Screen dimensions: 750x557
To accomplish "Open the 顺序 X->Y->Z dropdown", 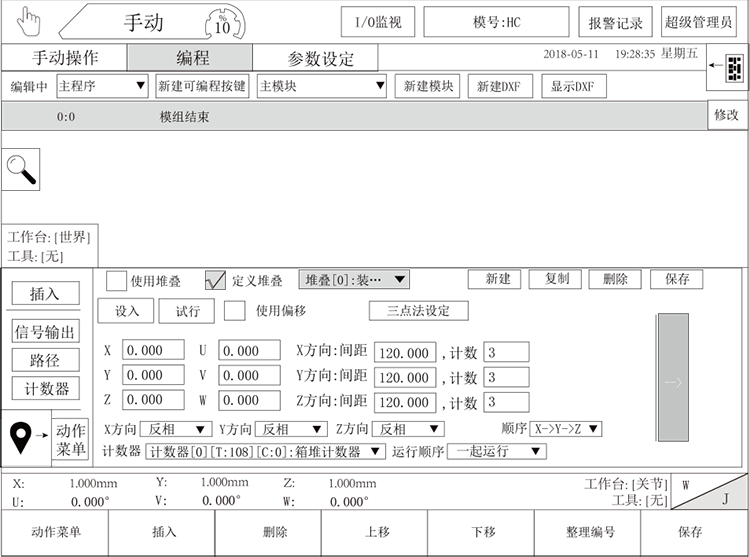I will 565,429.
